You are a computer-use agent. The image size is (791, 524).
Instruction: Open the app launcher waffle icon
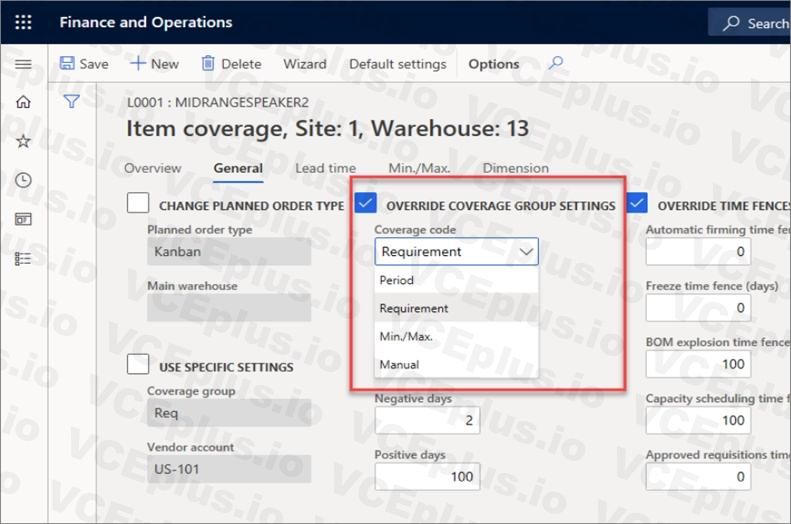pos(23,22)
